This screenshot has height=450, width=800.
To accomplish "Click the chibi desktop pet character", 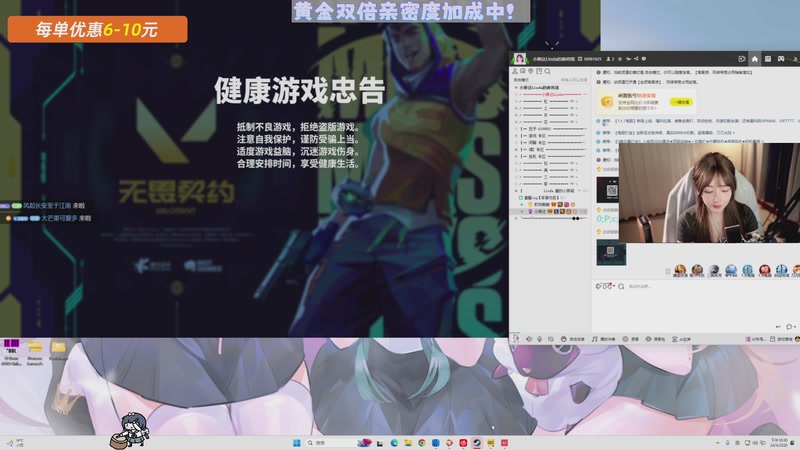I will [130, 431].
